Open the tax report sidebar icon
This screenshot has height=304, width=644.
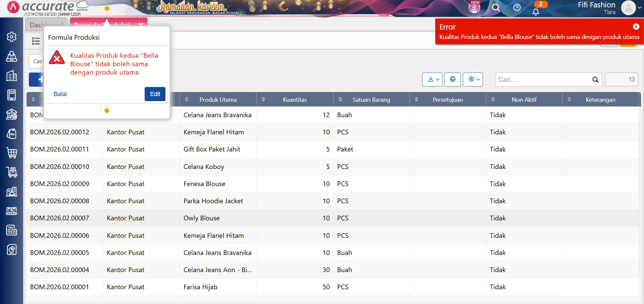pos(12,230)
